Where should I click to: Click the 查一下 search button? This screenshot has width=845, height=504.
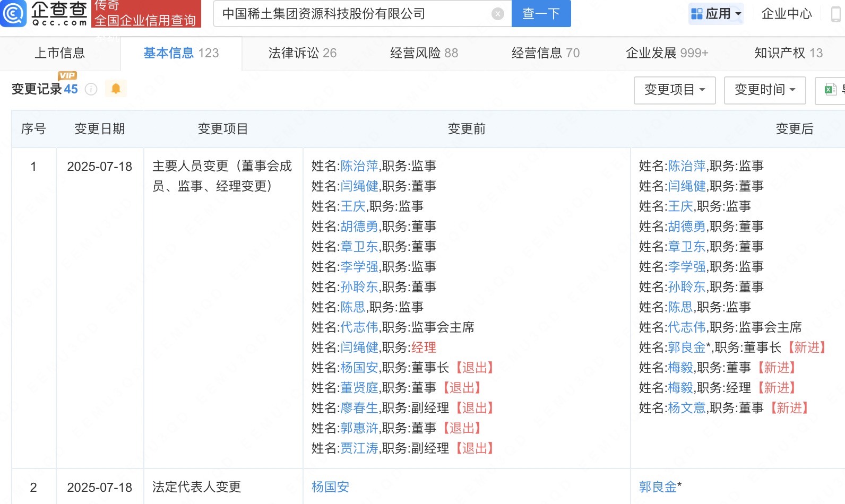(541, 14)
